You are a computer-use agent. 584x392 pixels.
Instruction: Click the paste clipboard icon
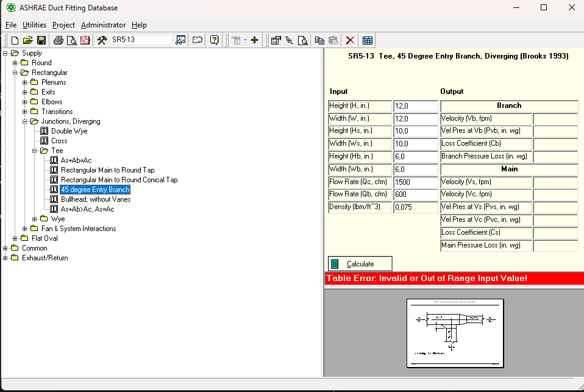pos(333,40)
